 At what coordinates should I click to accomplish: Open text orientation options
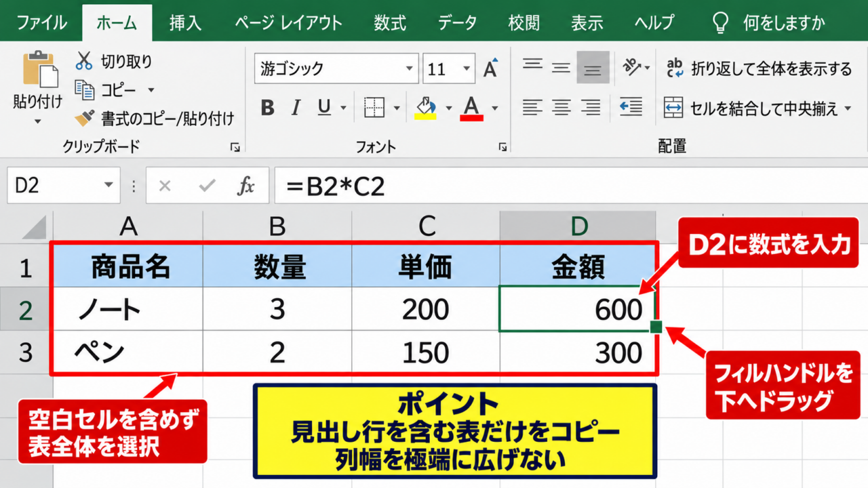tap(637, 67)
